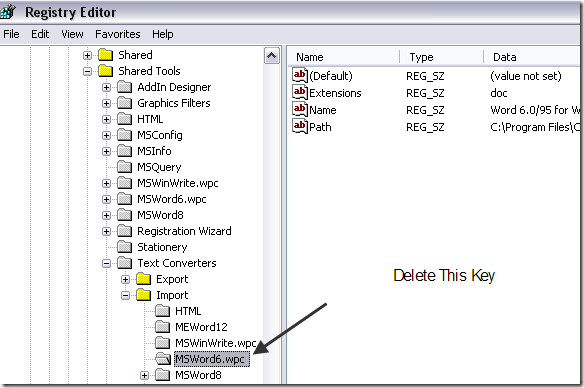Screen dimensions: 584x388
Task: Open the Edit menu
Action: pos(40,34)
